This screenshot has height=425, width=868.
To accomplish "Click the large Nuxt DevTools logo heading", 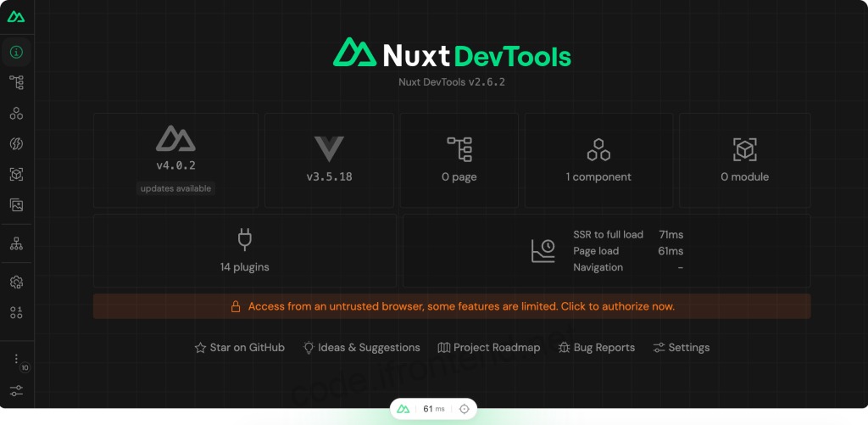I will (452, 53).
